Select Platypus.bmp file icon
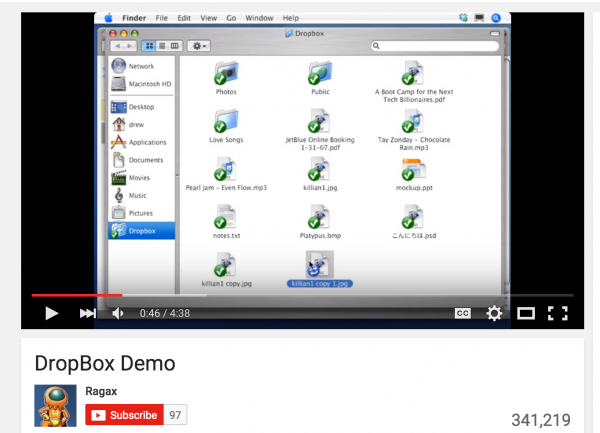The image size is (600, 433). (320, 216)
